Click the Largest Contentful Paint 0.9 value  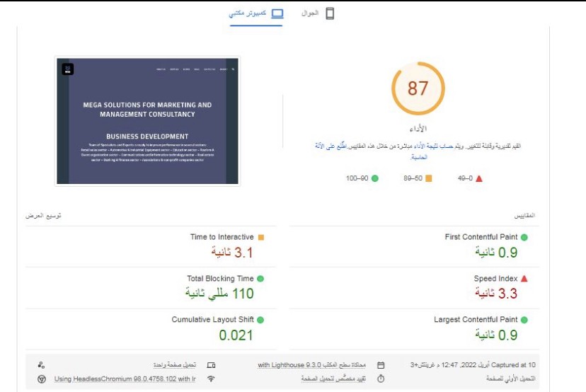click(496, 335)
